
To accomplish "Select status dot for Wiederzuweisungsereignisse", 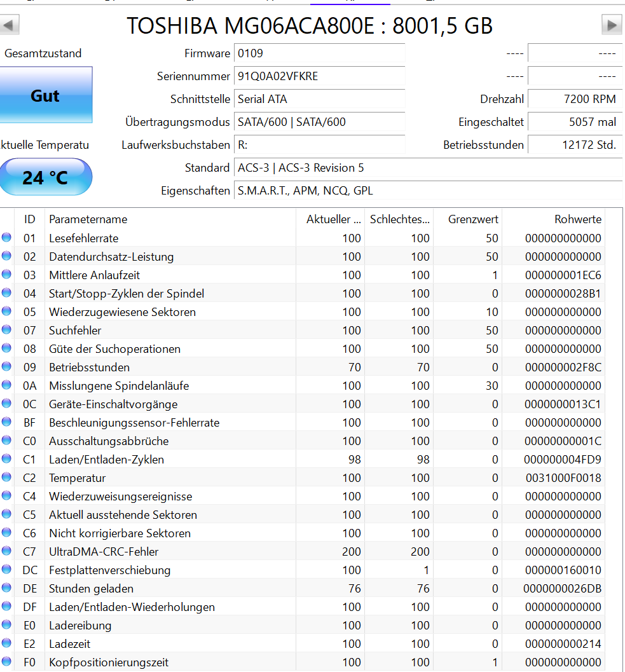I will (x=6, y=495).
